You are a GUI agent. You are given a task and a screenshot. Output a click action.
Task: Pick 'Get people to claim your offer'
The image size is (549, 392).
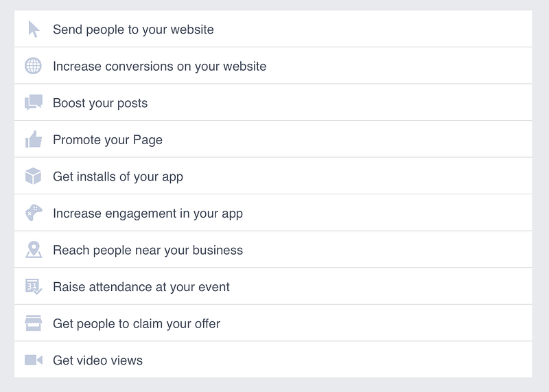(x=273, y=323)
